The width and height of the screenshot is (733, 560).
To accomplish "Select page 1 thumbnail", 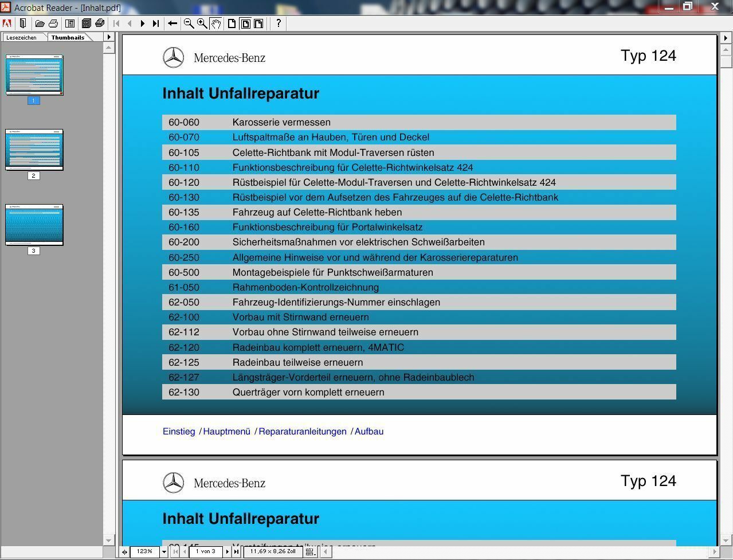I will pos(34,75).
